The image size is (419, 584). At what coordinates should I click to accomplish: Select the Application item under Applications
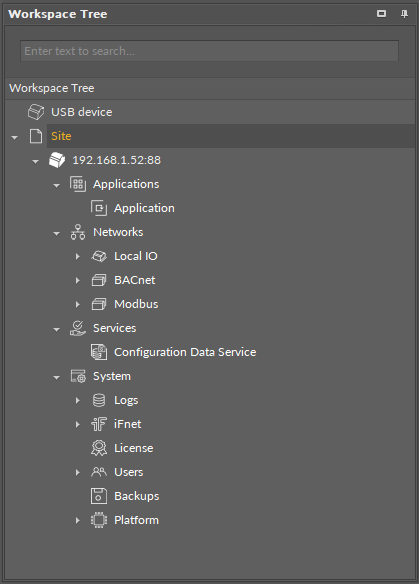(x=144, y=208)
